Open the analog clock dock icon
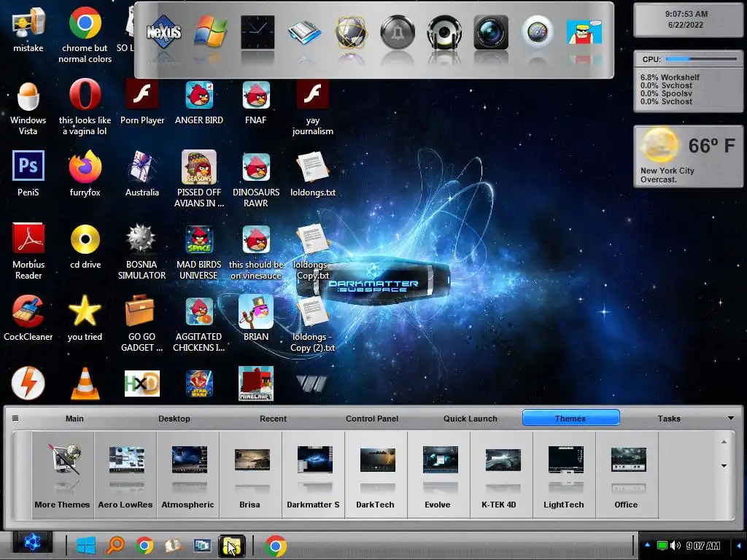 [258, 32]
